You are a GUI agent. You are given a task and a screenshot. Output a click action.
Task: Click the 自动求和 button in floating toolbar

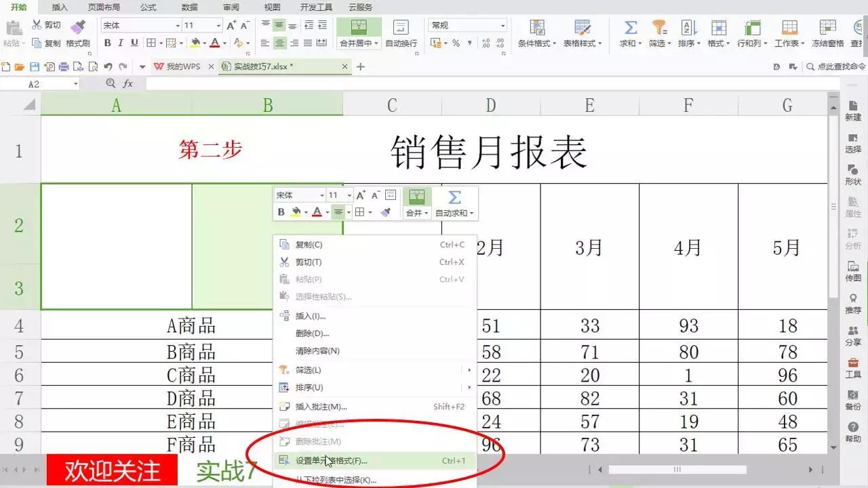point(453,203)
